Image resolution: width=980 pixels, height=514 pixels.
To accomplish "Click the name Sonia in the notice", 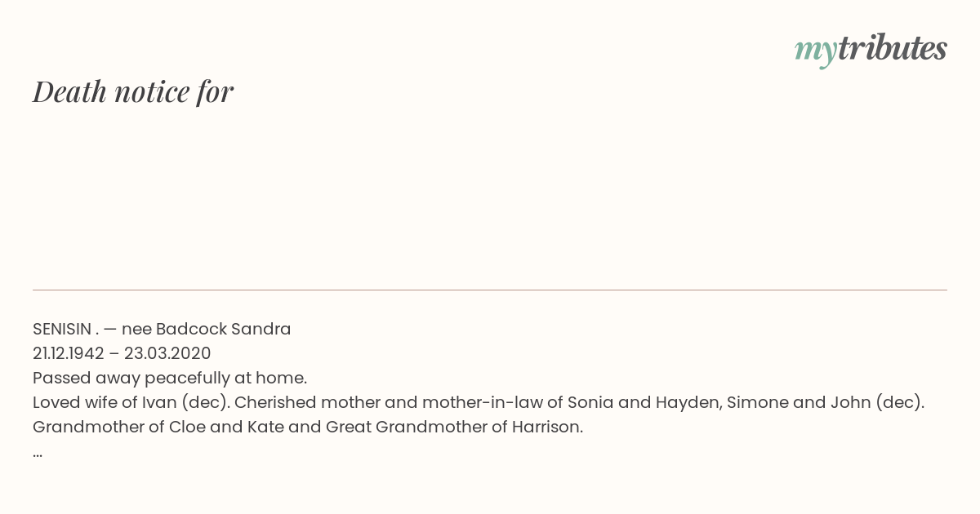I will (590, 403).
